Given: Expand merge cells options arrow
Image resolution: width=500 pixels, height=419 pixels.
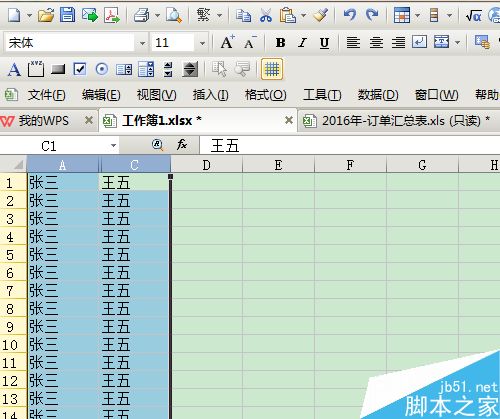Looking at the screenshot, I should pyautogui.click(x=457, y=43).
